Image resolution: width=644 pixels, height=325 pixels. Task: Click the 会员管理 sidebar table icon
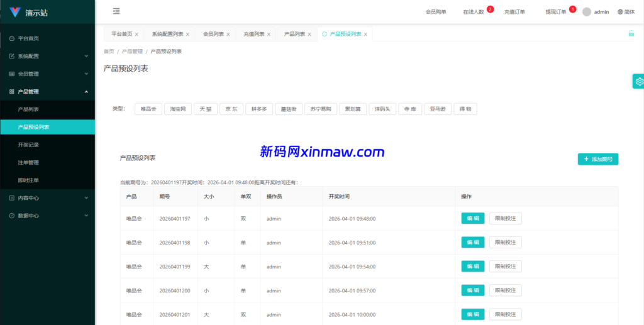click(11, 74)
